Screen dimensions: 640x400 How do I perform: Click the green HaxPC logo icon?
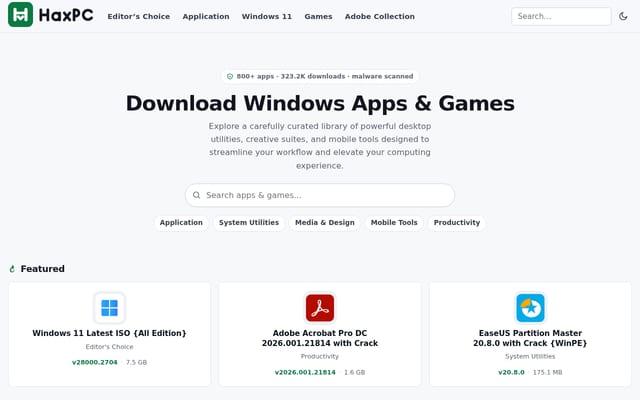click(x=20, y=15)
